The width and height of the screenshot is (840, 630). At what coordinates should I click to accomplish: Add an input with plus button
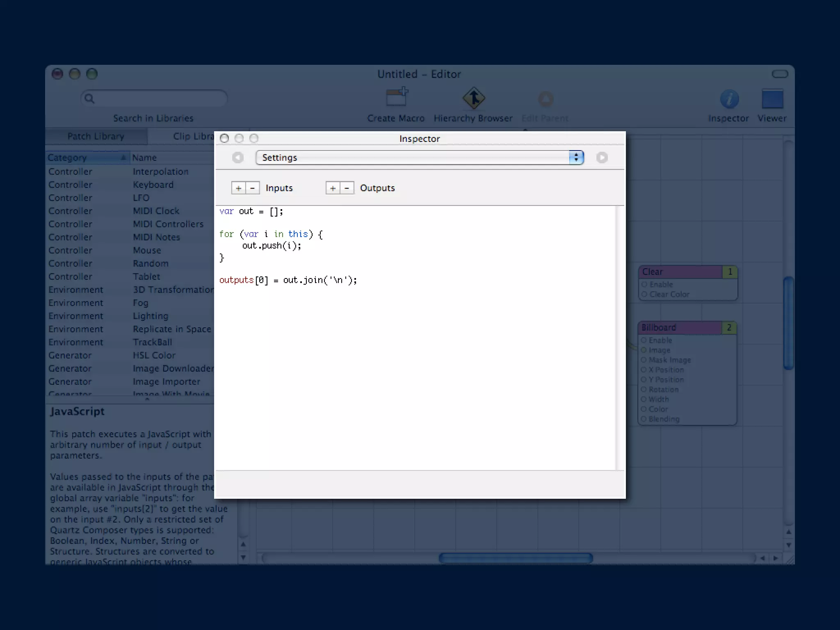(x=238, y=188)
